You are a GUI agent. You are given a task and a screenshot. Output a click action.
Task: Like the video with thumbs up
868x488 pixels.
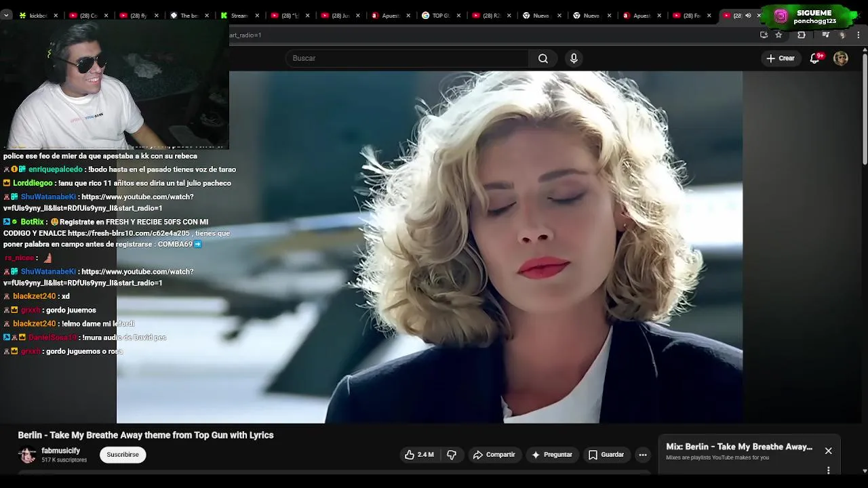click(420, 455)
